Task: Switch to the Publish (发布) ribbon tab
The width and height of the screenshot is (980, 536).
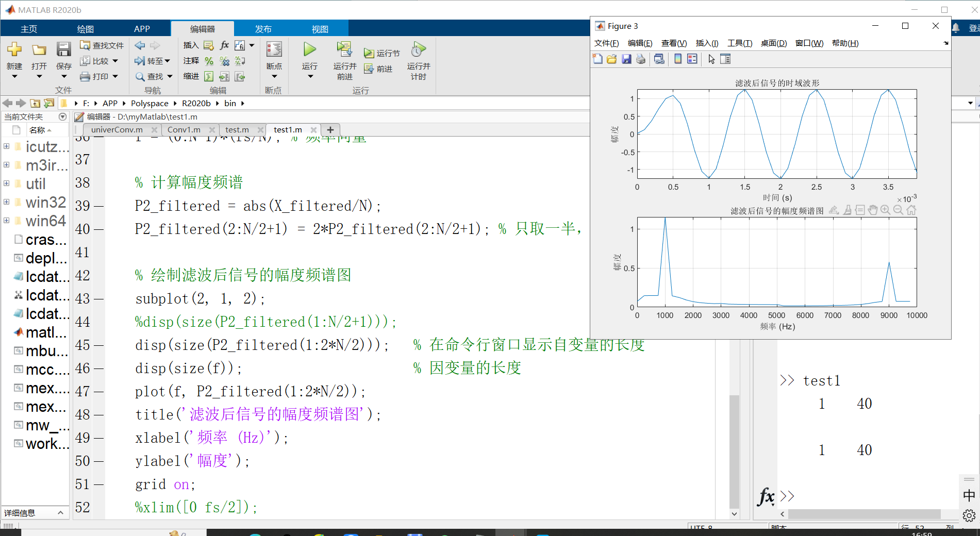Action: pyautogui.click(x=263, y=29)
